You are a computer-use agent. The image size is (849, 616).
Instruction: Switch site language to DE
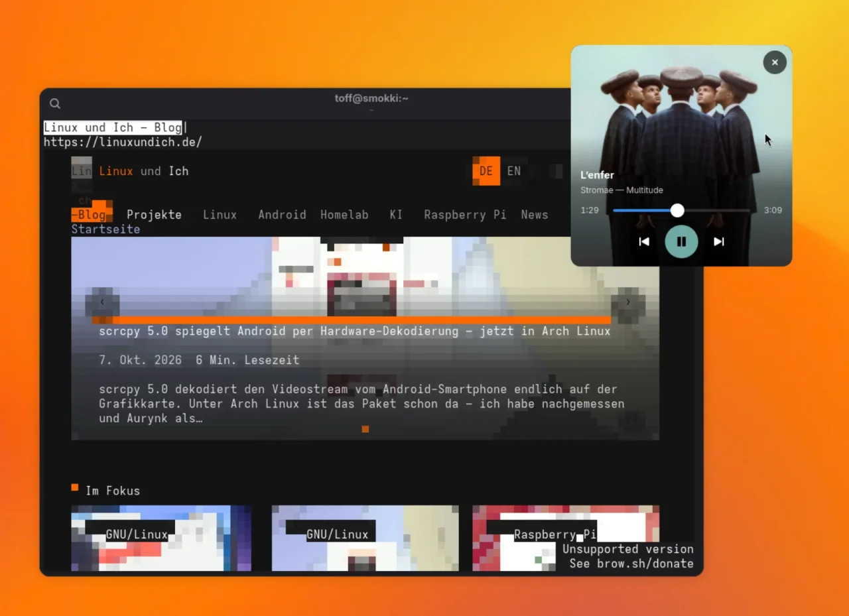click(486, 171)
